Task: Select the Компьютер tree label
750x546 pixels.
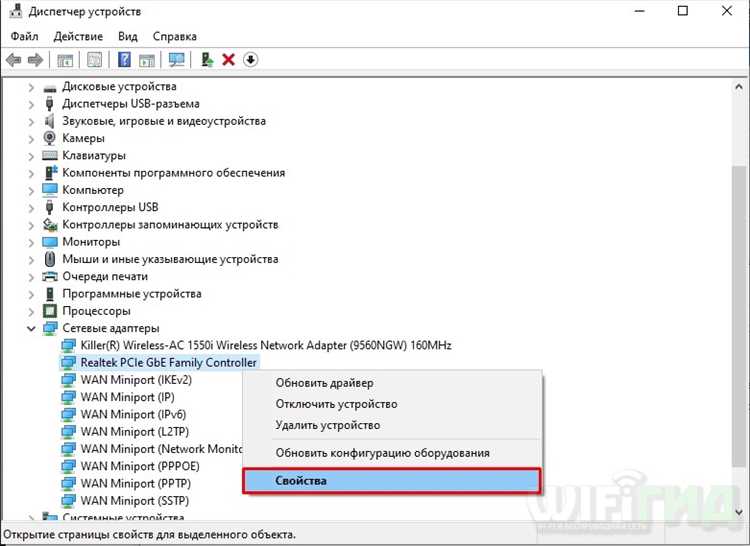Action: coord(93,190)
